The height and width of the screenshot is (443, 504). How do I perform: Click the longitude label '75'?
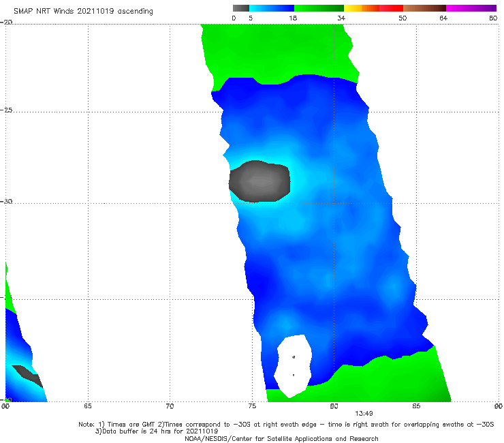[252, 406]
